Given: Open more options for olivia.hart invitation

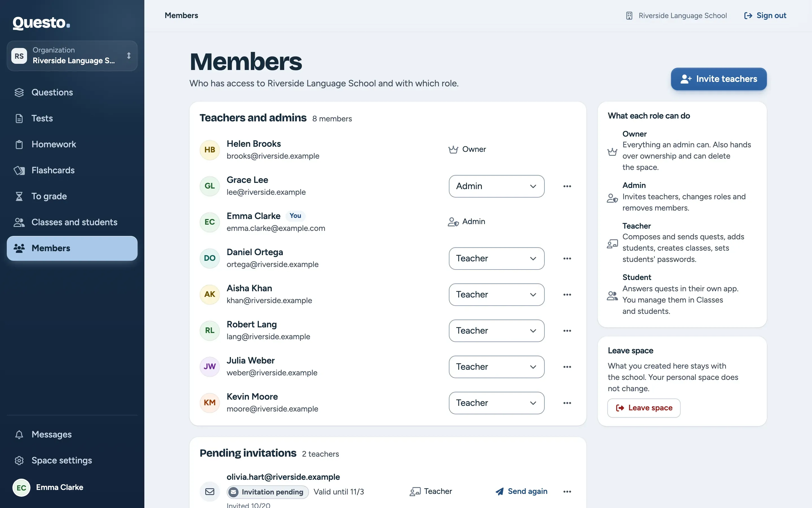Looking at the screenshot, I should (567, 492).
